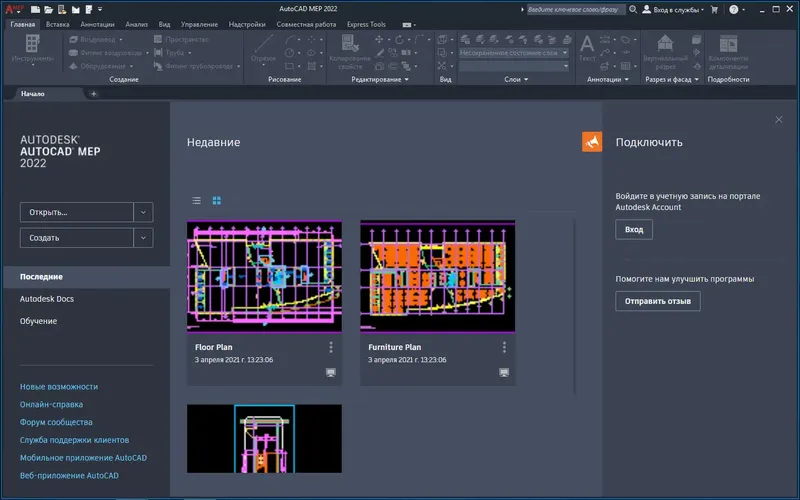The height and width of the screenshot is (500, 800).
Task: Open the Новые возможности link
Action: point(59,387)
